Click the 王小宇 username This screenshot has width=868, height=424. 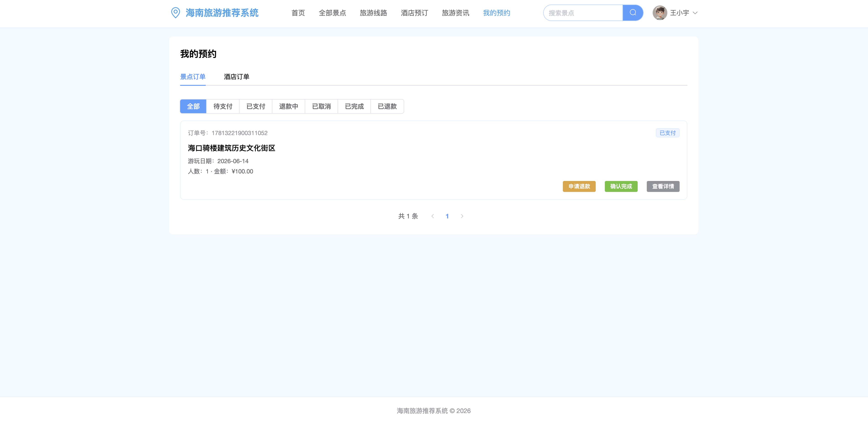point(679,13)
